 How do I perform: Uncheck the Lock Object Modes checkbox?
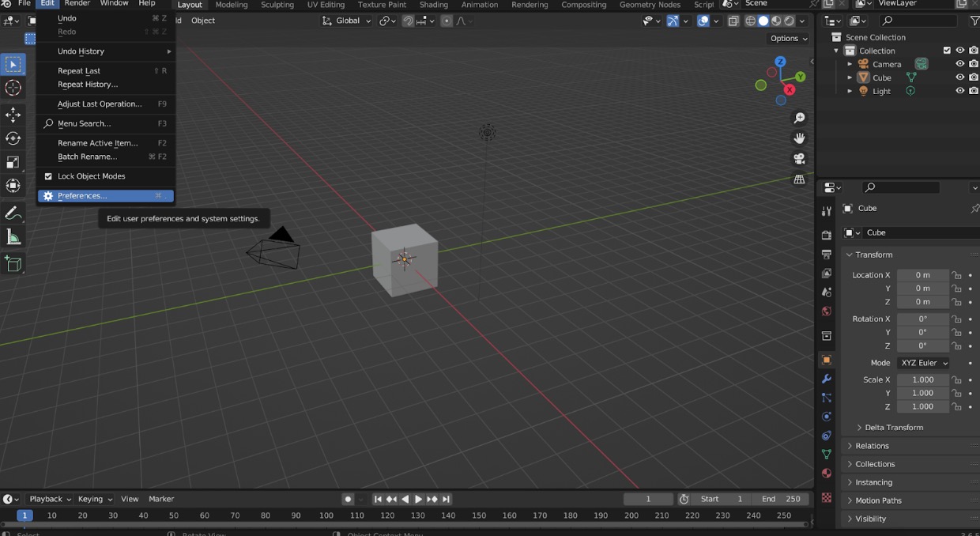tap(48, 176)
